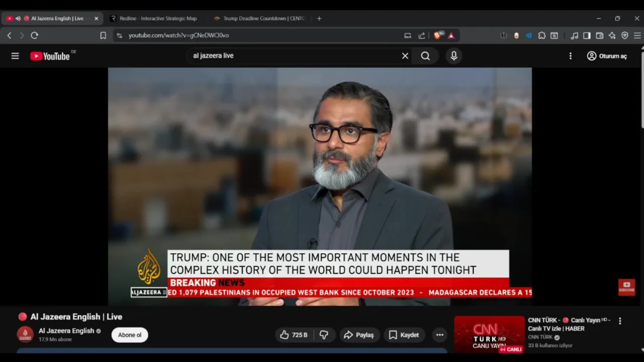
Task: Open more actions ellipsis beside Kaydet
Action: pos(440,335)
